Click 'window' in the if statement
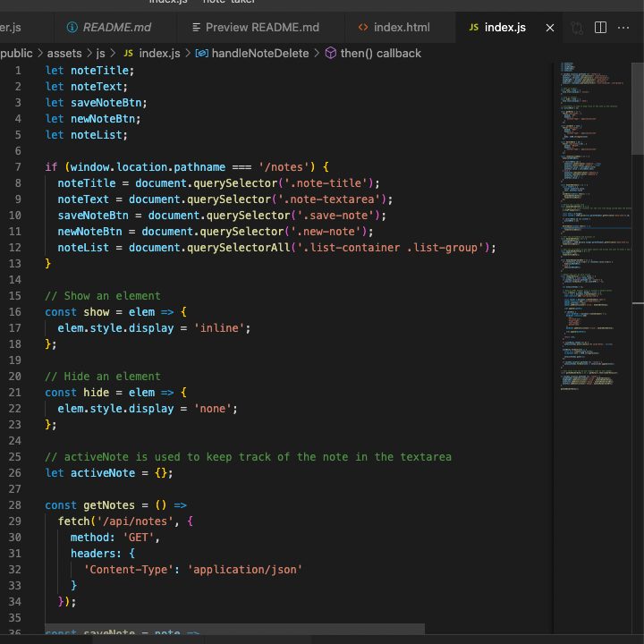The image size is (644, 644). [x=89, y=167]
